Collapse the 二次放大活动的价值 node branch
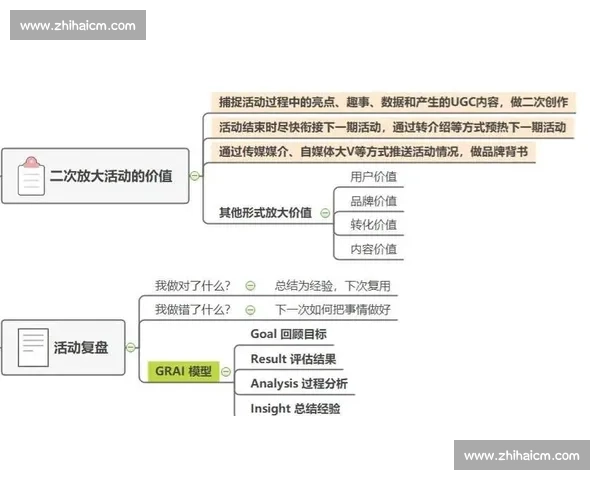600x480 pixels. [195, 176]
